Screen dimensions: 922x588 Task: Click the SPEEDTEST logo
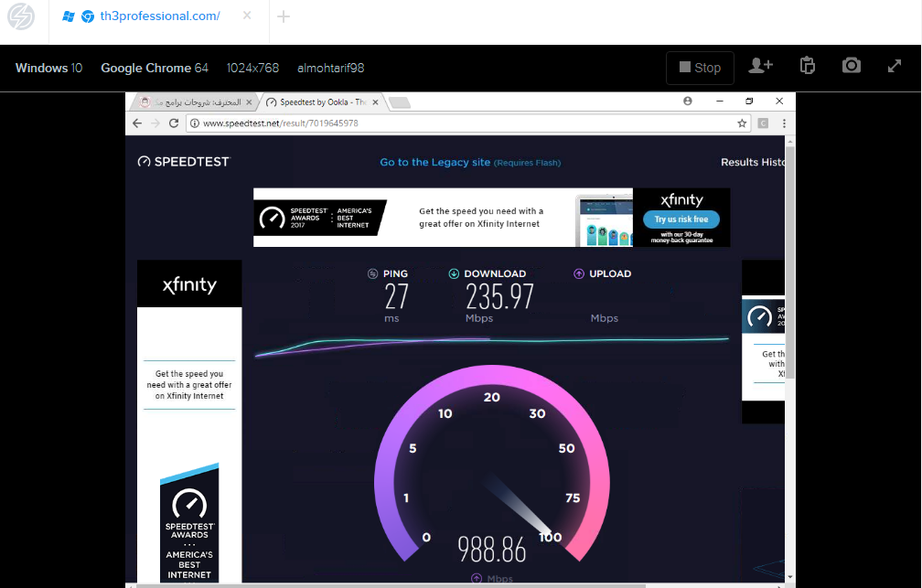coord(184,162)
